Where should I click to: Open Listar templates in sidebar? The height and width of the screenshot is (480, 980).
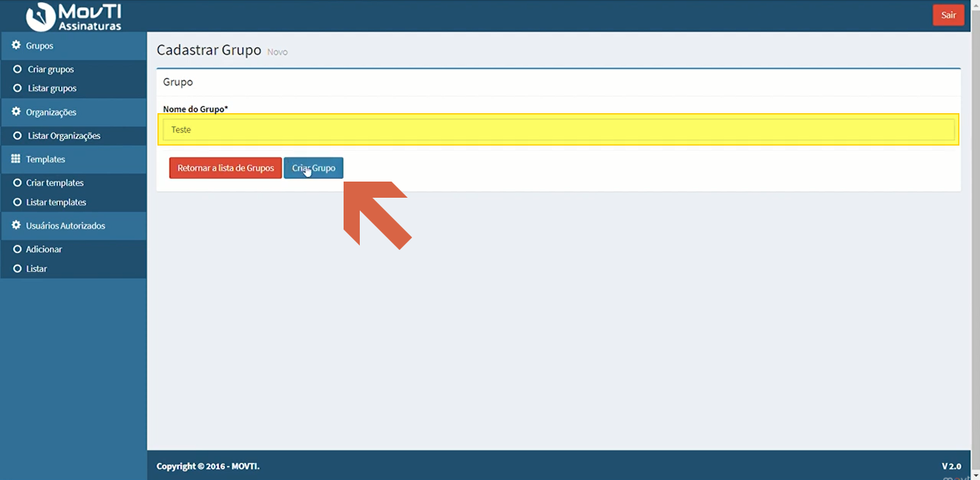pyautogui.click(x=56, y=202)
